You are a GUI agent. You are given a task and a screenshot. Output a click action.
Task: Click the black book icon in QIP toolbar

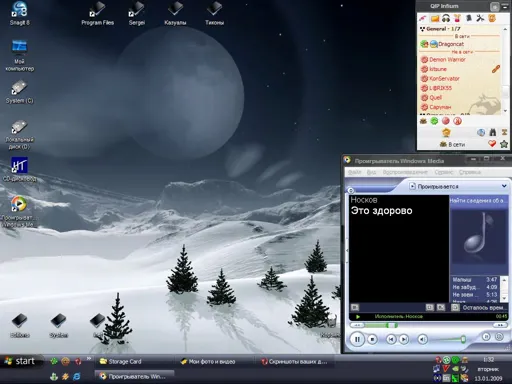tap(469, 18)
